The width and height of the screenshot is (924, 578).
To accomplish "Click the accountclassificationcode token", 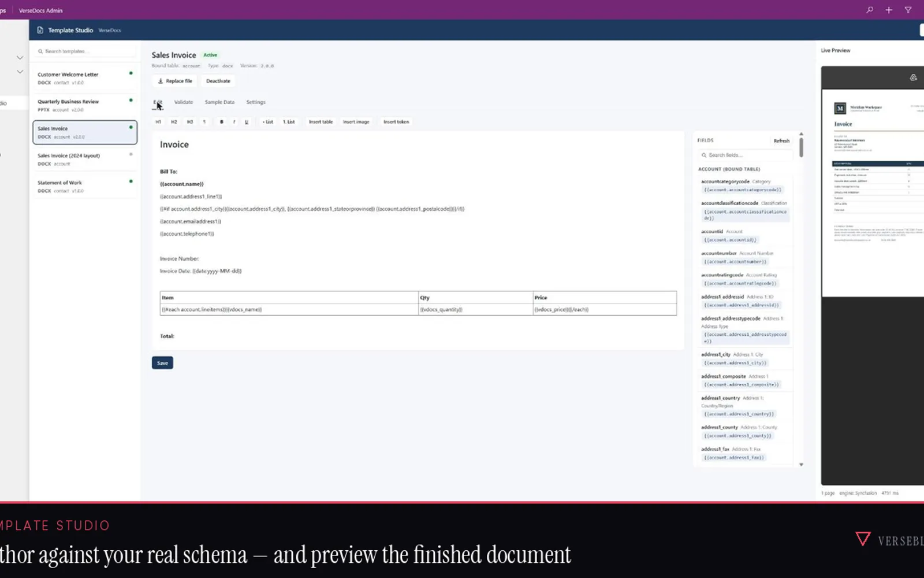I will coord(745,215).
